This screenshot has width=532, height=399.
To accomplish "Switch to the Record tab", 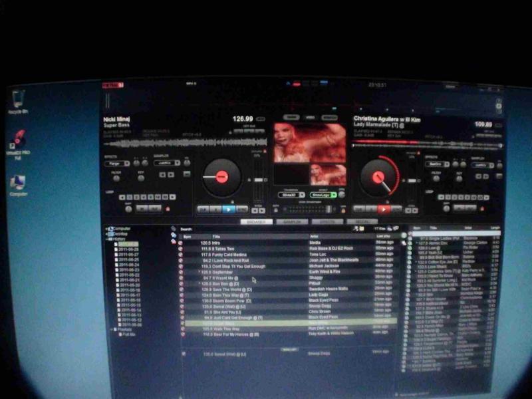I will pos(362,222).
